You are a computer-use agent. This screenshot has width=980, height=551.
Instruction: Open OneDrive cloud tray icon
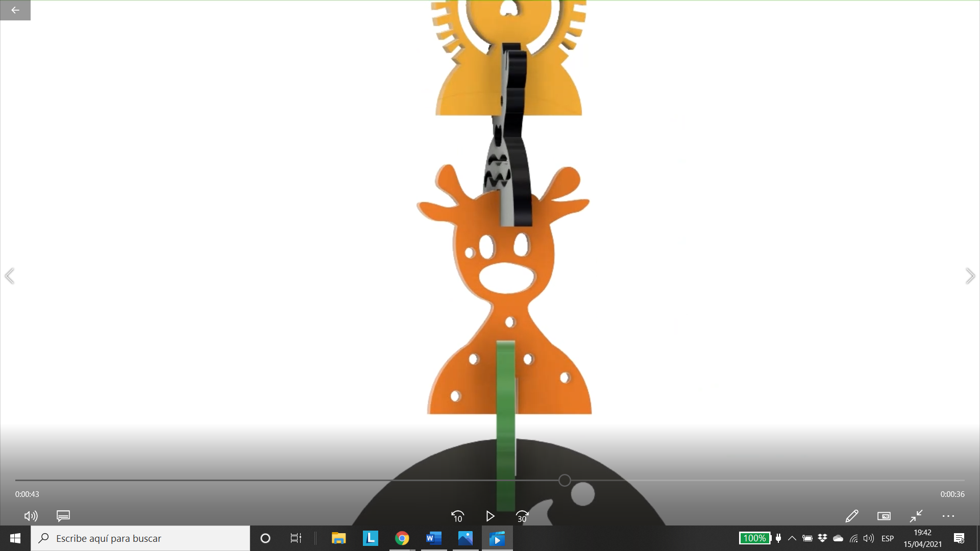[x=838, y=538]
